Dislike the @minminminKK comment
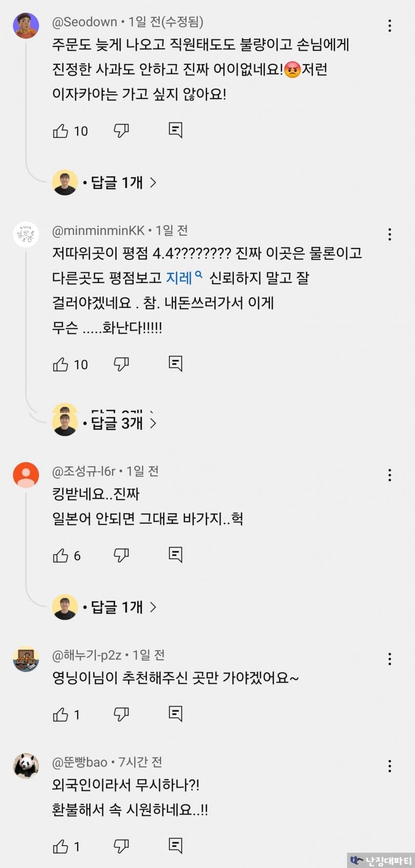This screenshot has width=415, height=868. [121, 364]
